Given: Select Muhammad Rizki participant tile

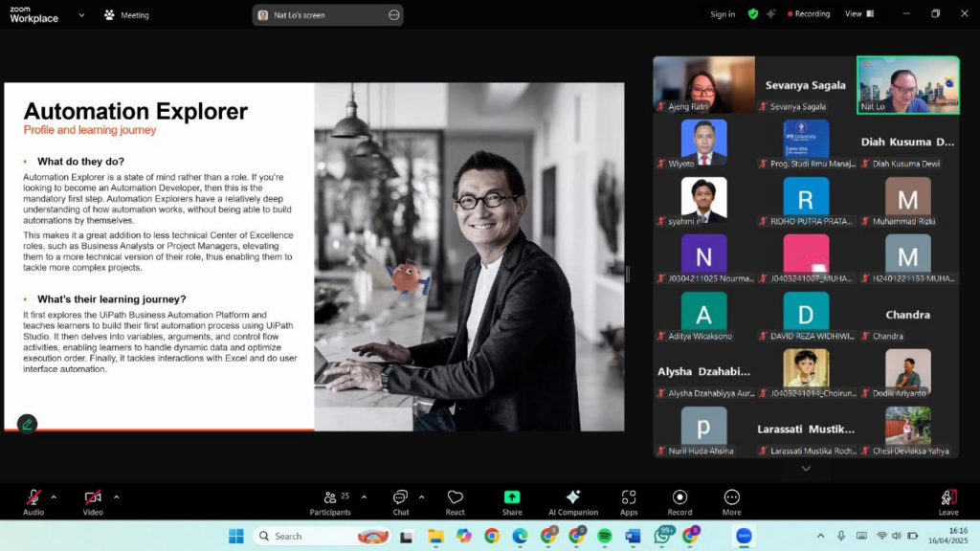Looking at the screenshot, I should [x=908, y=200].
